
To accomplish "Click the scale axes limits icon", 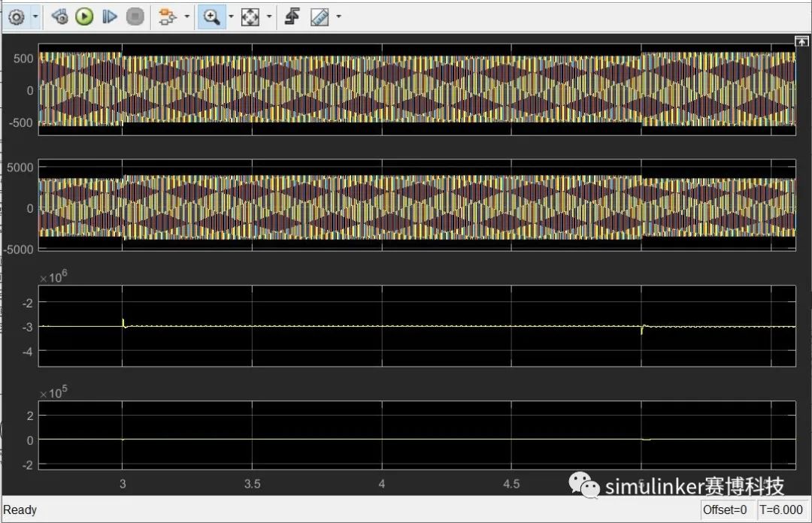I will 250,17.
